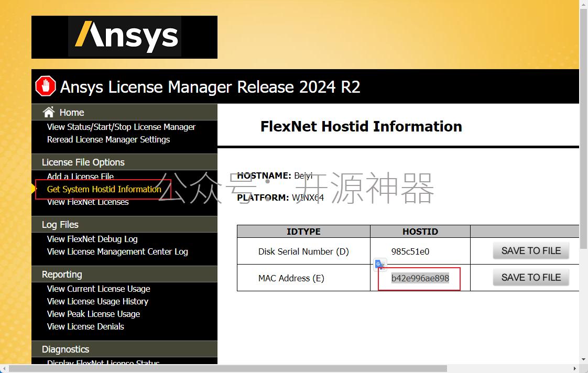Click the Diagnostics section header
This screenshot has width=588, height=373.
(x=125, y=349)
